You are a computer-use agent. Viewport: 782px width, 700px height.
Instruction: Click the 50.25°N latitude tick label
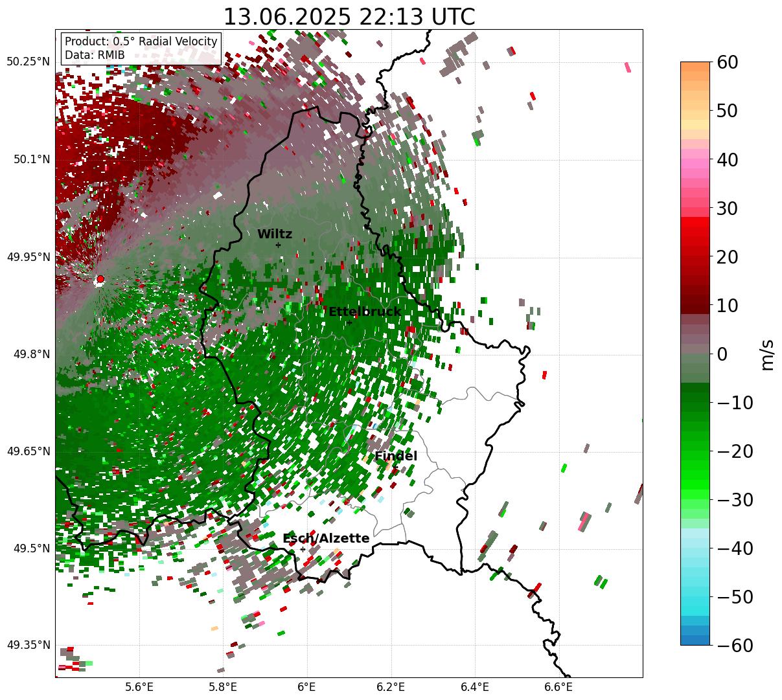click(x=28, y=62)
